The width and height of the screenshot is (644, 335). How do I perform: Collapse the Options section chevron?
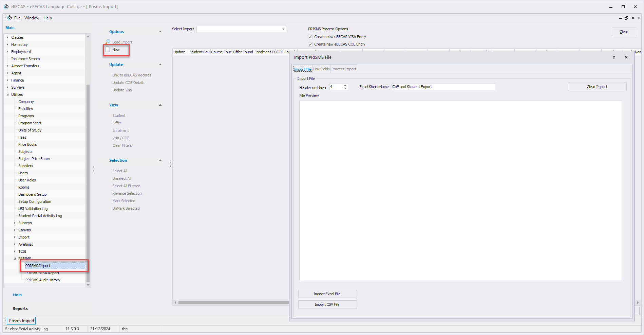[x=160, y=32]
